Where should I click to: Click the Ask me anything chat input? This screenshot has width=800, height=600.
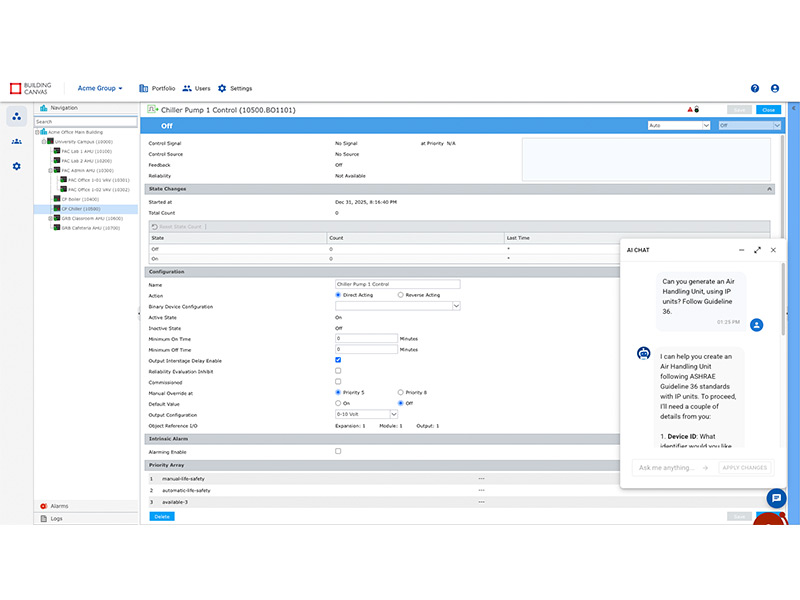coord(674,467)
